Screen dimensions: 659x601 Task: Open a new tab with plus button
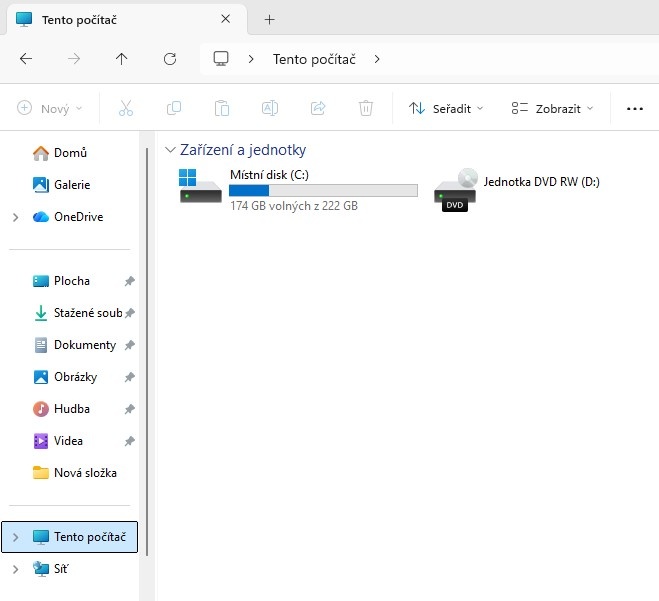tap(269, 19)
